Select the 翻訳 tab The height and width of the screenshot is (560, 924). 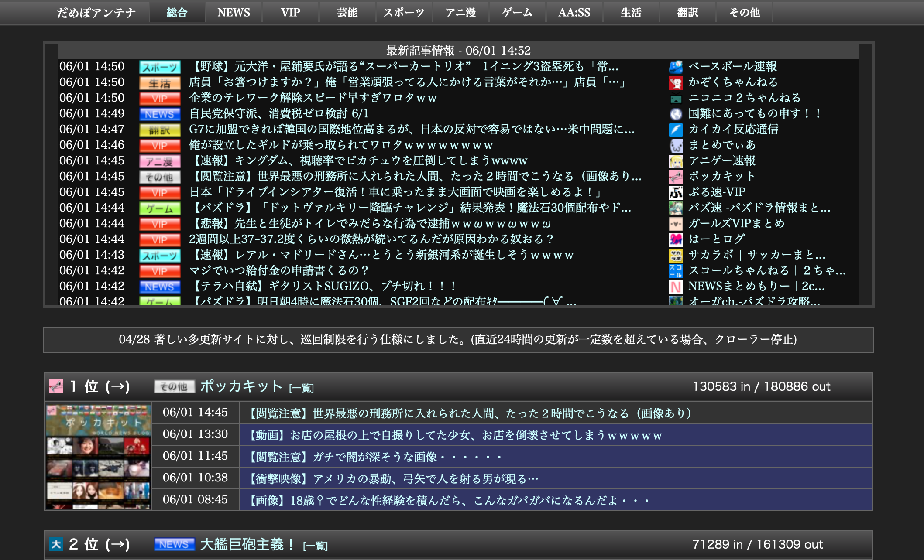click(694, 12)
